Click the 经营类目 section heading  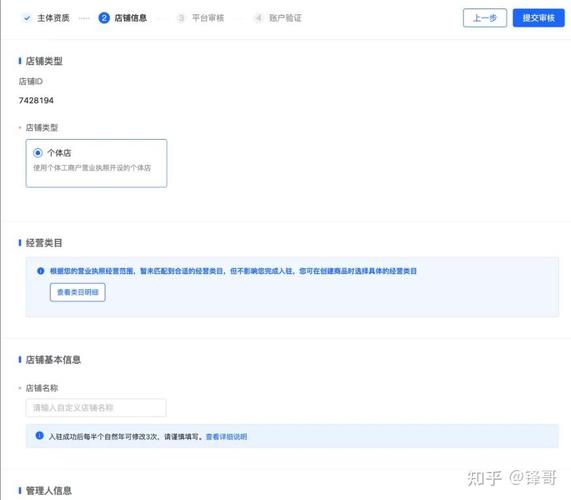pos(44,243)
